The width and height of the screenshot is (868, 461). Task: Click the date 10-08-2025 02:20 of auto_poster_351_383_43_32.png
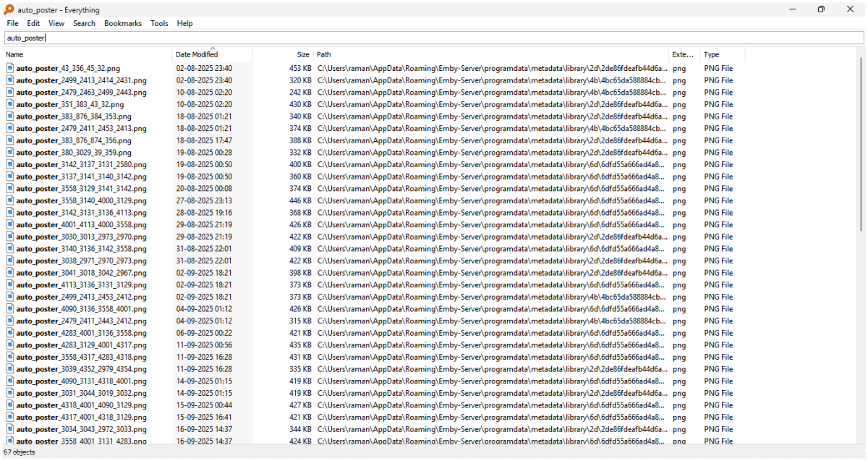click(204, 104)
